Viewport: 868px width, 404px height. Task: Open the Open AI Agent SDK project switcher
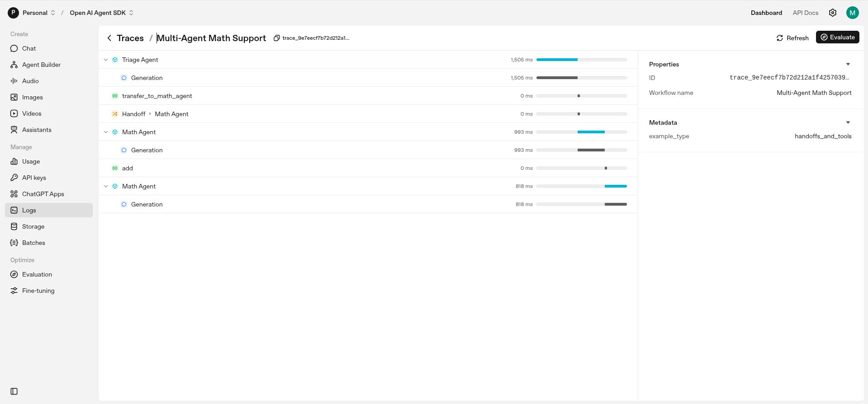click(102, 13)
